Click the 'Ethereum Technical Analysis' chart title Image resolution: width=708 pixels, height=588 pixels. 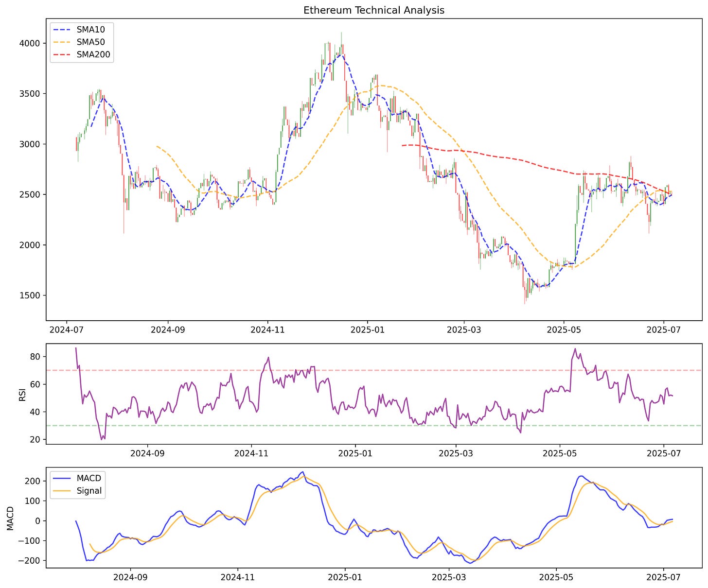373,10
